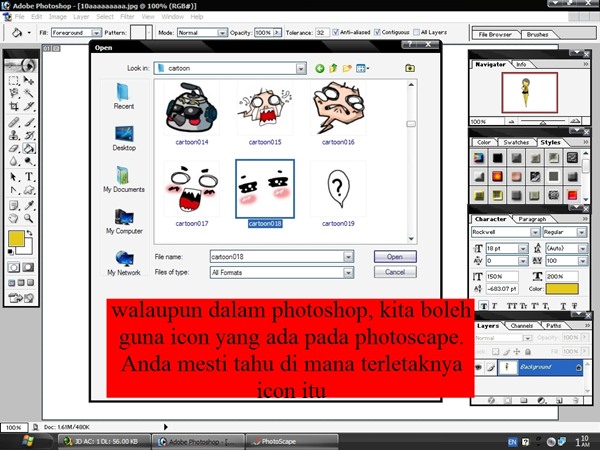Toggle Anti-aliased checkbox
This screenshot has height=450, width=600.
336,33
